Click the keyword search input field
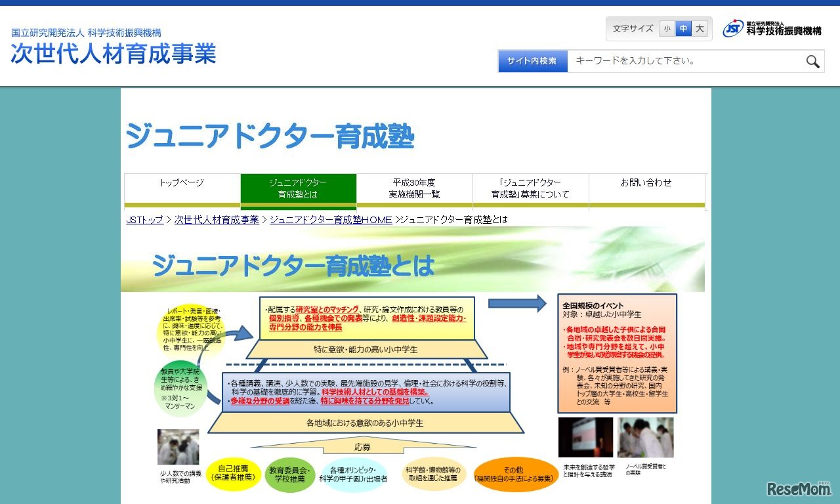The width and height of the screenshot is (840, 504). coord(682,60)
